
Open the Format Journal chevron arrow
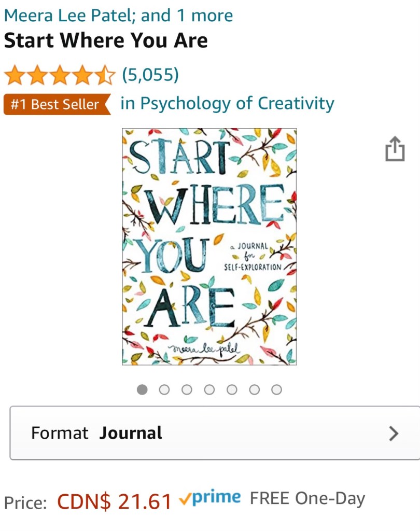pos(394,433)
